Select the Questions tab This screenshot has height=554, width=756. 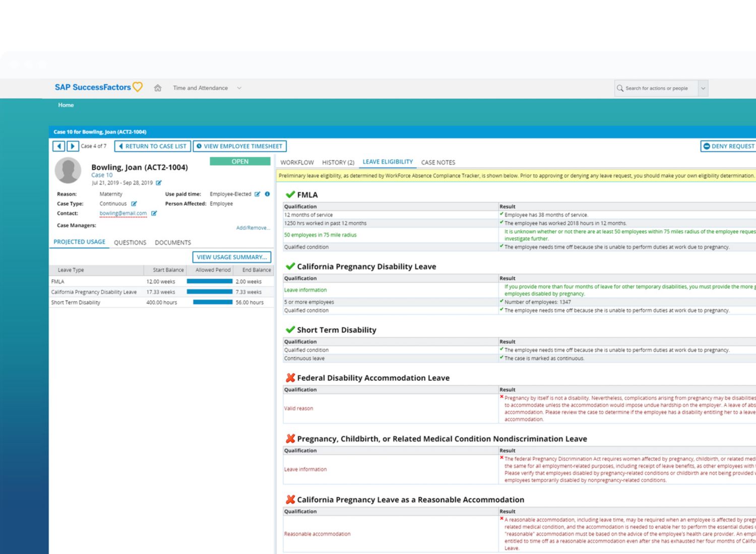[130, 242]
